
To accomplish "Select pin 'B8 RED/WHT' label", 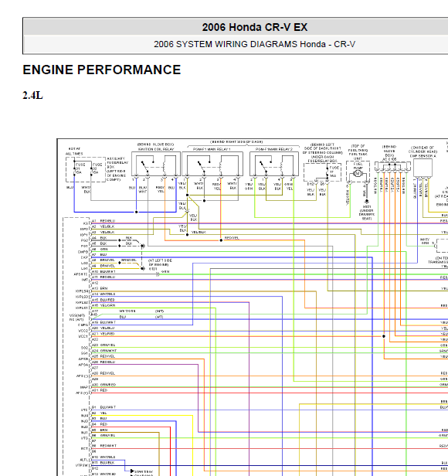I will [x=104, y=446].
